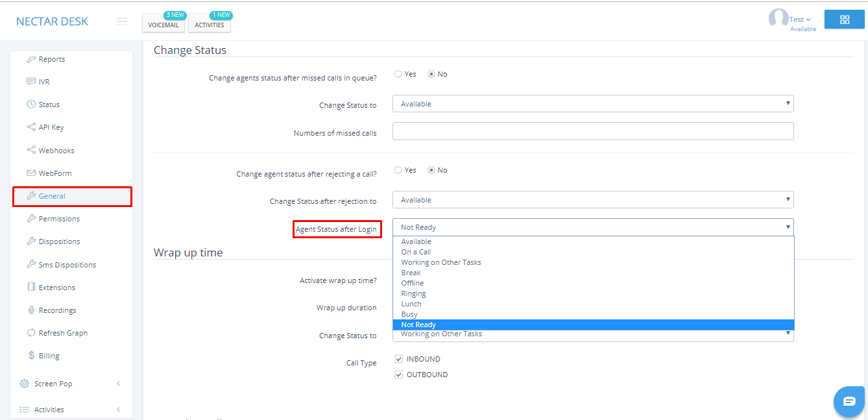Open the Test user account dropdown
This screenshot has height=420, width=868.
pyautogui.click(x=800, y=19)
